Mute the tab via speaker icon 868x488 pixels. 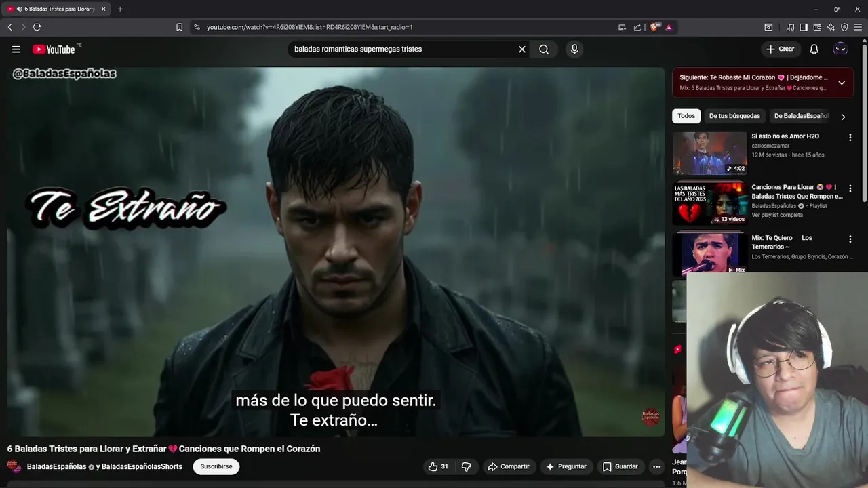tap(19, 9)
